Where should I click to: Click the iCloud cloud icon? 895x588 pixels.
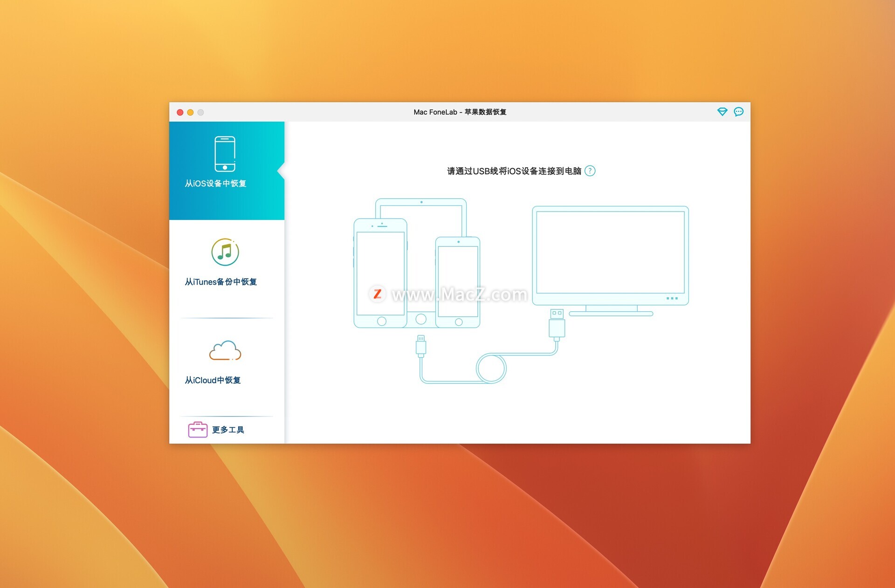point(225,350)
